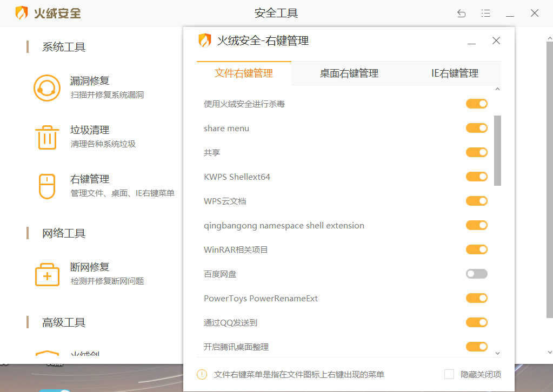553x392 pixels.
Task: Click the 开启腾讯桌面整理 item text
Action: tap(236, 347)
